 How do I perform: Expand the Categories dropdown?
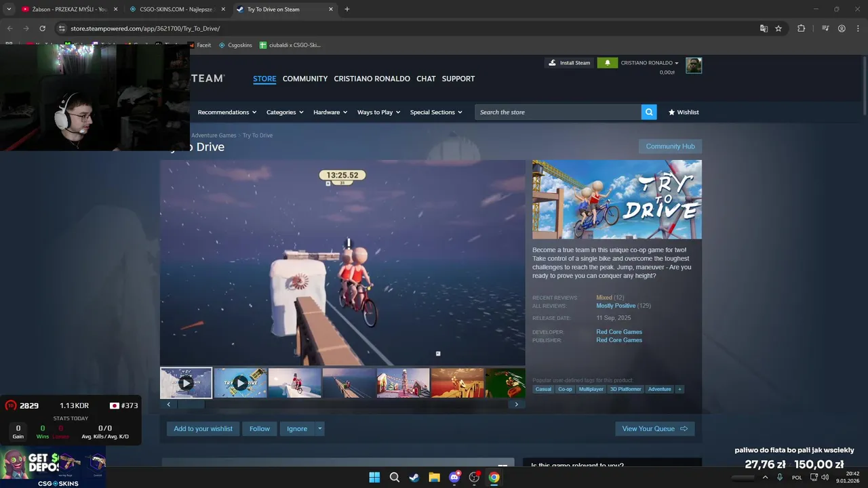(285, 113)
